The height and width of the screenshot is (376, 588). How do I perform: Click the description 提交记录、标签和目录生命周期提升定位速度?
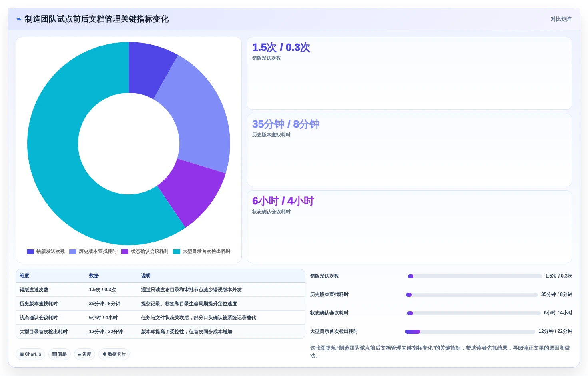pyautogui.click(x=189, y=304)
